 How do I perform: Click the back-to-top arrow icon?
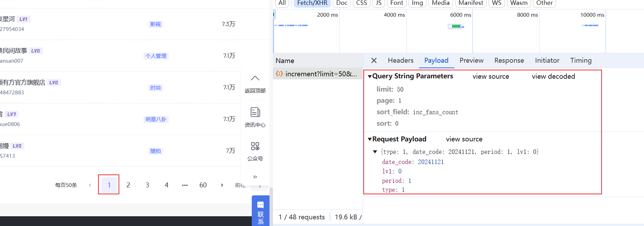pos(255,78)
